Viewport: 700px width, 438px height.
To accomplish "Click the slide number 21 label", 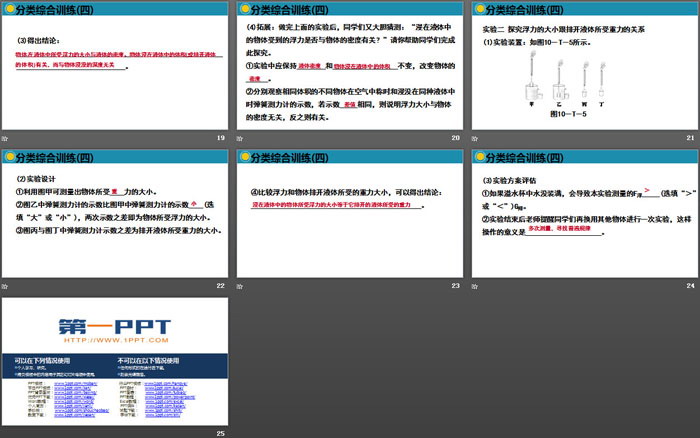I will tap(686, 137).
